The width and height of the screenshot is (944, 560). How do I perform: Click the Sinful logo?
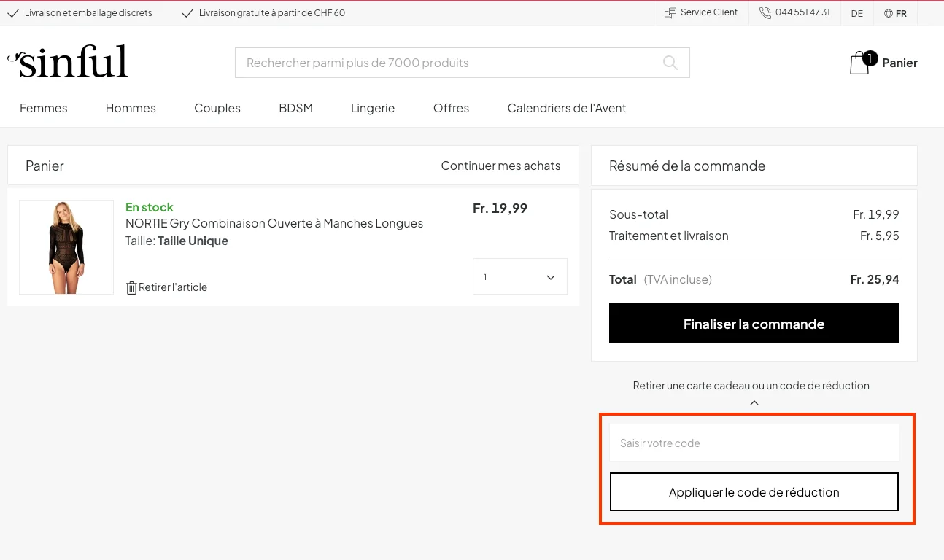tap(68, 61)
